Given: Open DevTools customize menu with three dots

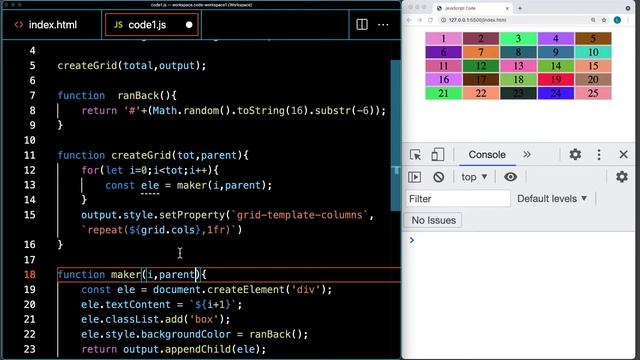Looking at the screenshot, I should pyautogui.click(x=599, y=154).
